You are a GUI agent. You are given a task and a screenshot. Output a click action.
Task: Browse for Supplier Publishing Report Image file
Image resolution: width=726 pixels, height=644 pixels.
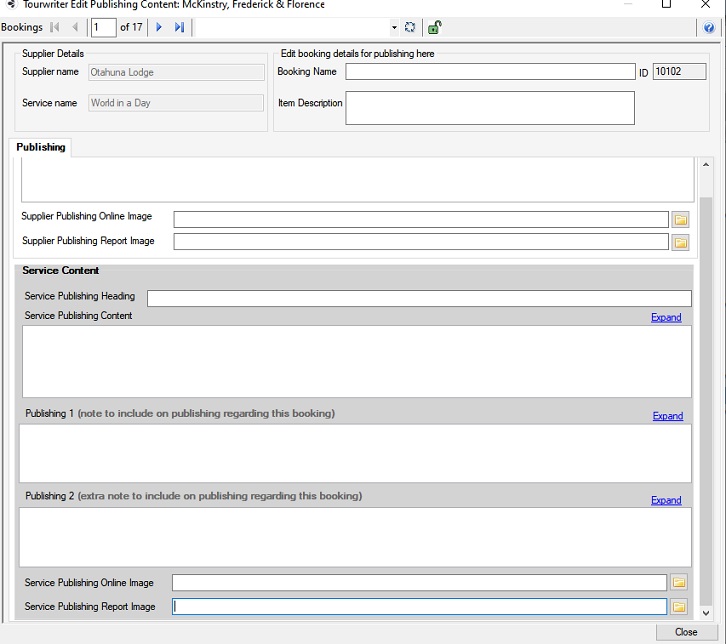680,242
